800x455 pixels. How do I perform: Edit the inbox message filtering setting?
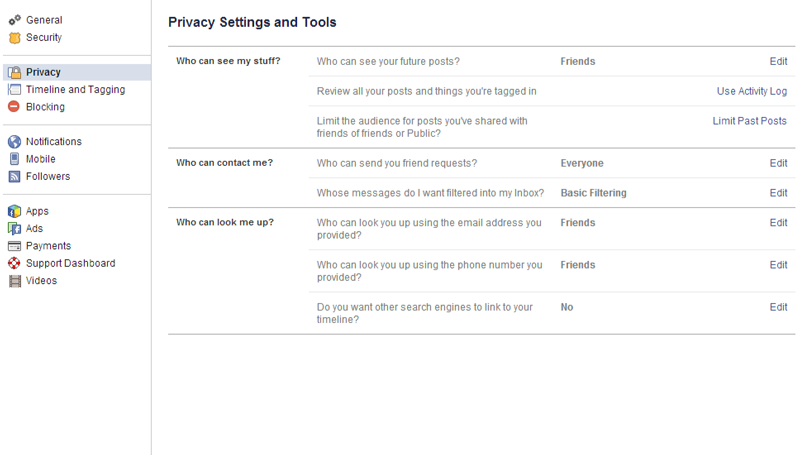click(778, 193)
